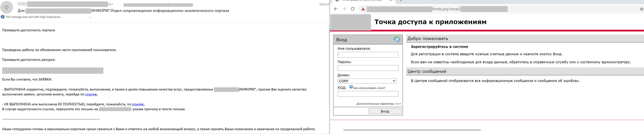Click the question icon next to КОД

pos(351,87)
